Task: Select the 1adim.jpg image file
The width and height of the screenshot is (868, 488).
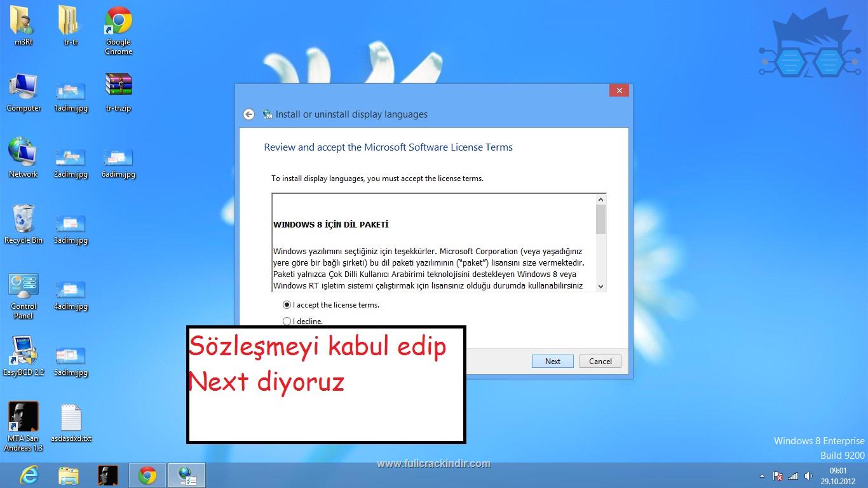Action: (71, 97)
